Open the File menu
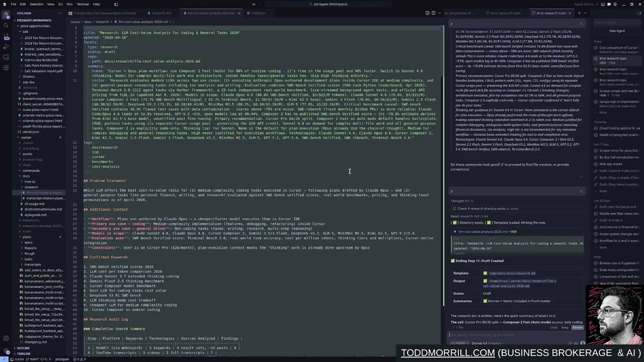Viewport: 644px width, 362px height. [13, 4]
